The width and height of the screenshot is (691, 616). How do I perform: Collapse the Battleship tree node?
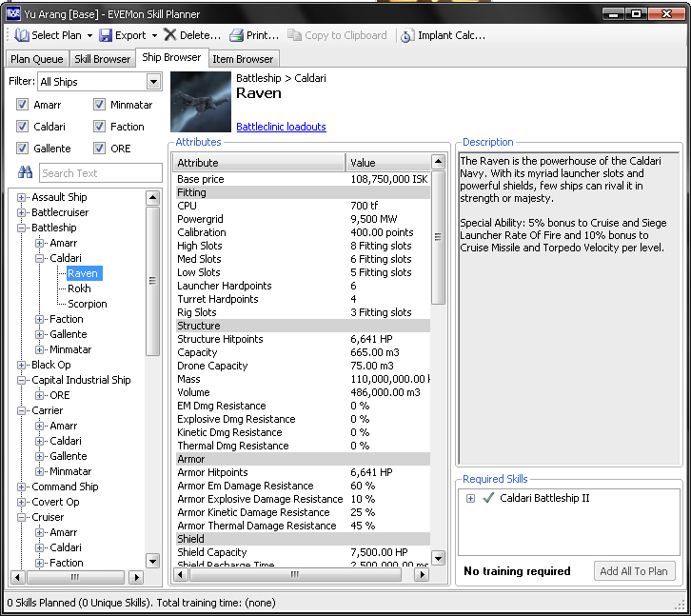point(21,228)
